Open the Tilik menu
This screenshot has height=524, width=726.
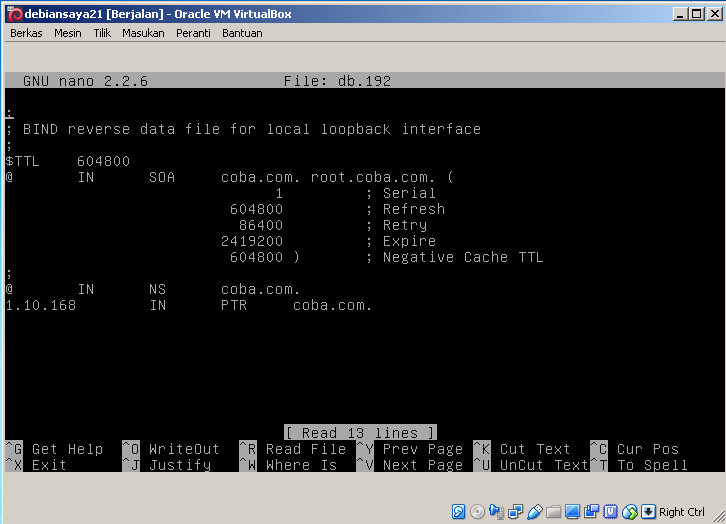102,33
